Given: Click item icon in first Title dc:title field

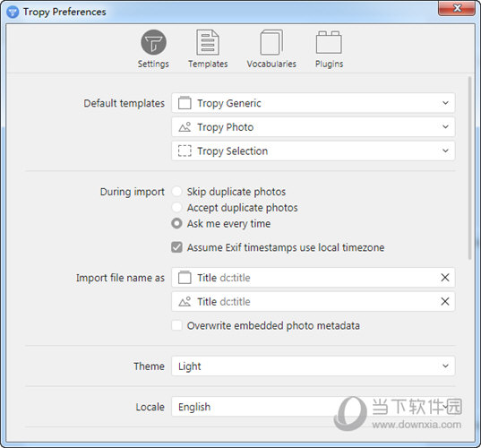Looking at the screenshot, I should pyautogui.click(x=185, y=278).
